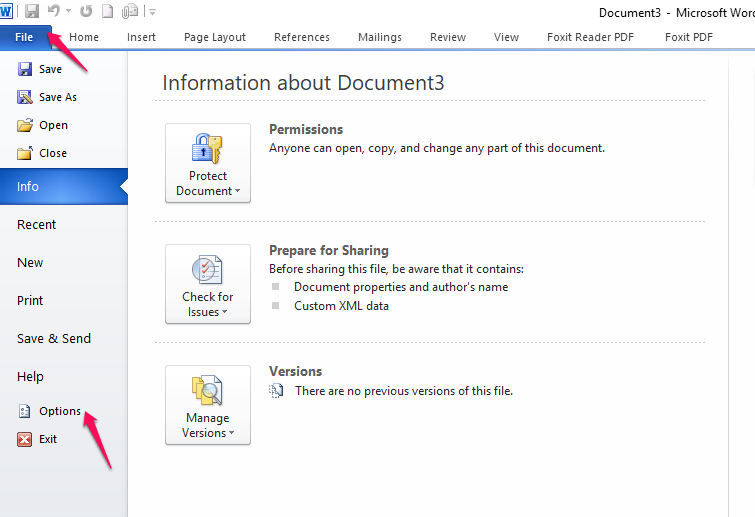
Task: Click 'Anyone can open, copy, and change' text
Action: pyautogui.click(x=437, y=148)
